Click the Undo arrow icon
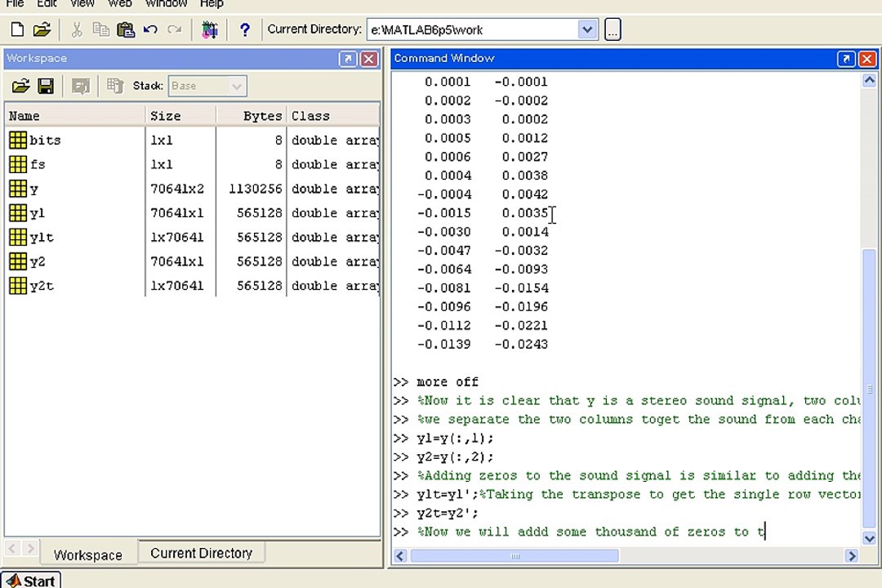The height and width of the screenshot is (588, 882). click(x=150, y=29)
